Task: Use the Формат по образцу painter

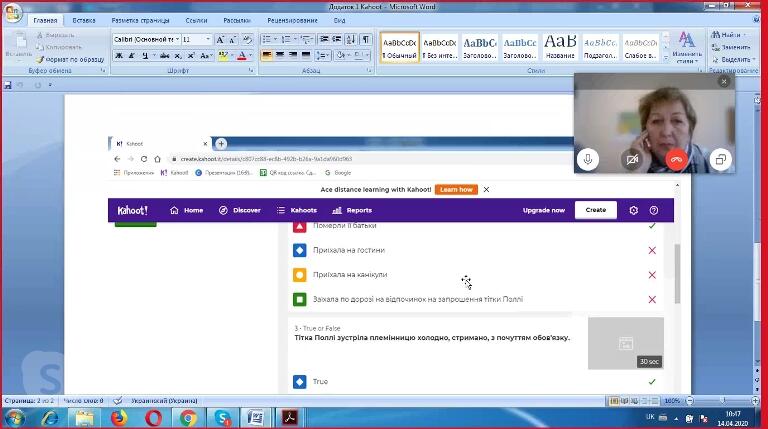Action: (71, 59)
